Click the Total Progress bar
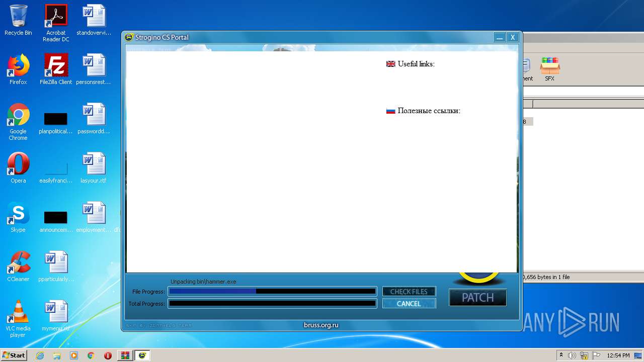This screenshot has height=362, width=644. tap(272, 303)
